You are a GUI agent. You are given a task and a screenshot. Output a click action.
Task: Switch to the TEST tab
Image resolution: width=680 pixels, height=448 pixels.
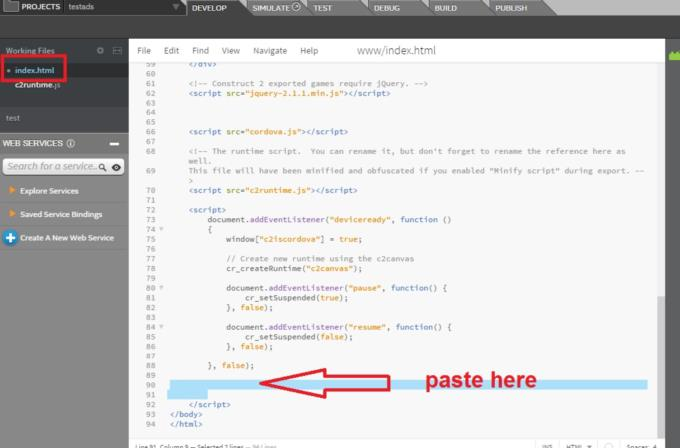coord(322,8)
